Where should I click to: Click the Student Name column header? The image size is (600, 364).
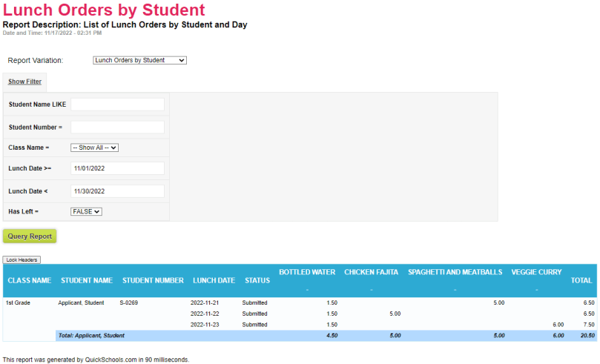point(87,280)
